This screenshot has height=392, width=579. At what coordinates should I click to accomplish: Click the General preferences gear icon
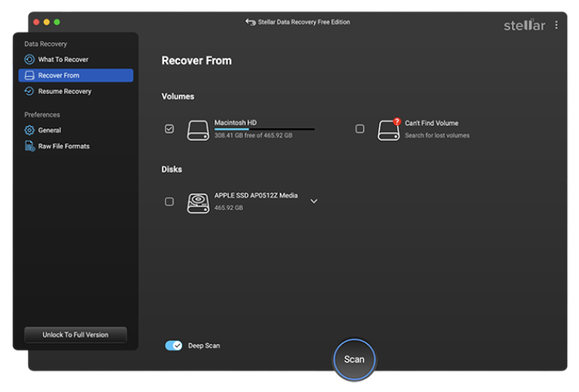(x=30, y=130)
